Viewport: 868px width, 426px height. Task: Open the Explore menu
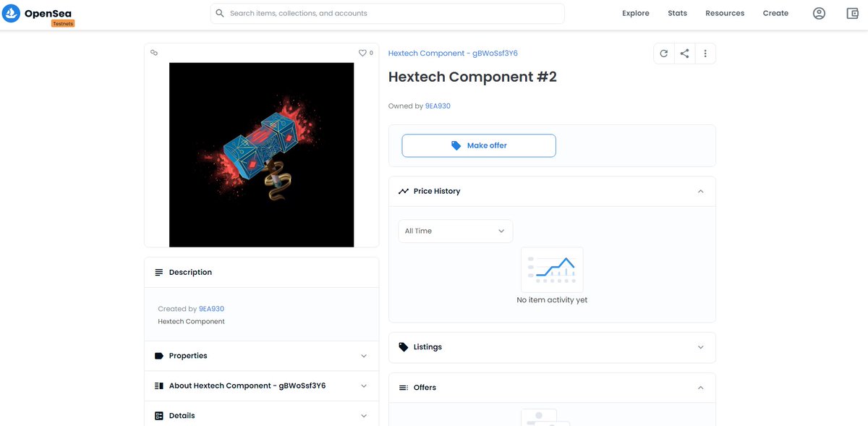point(635,12)
